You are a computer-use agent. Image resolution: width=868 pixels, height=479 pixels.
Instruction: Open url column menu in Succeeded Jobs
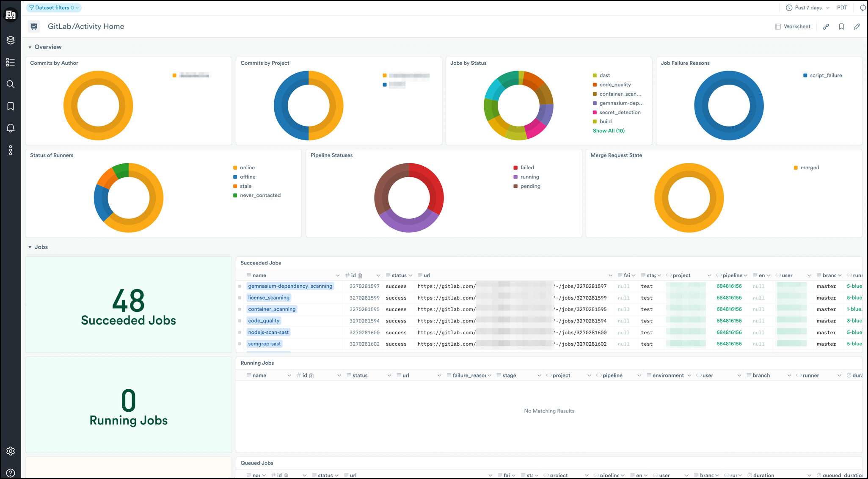pyautogui.click(x=610, y=275)
